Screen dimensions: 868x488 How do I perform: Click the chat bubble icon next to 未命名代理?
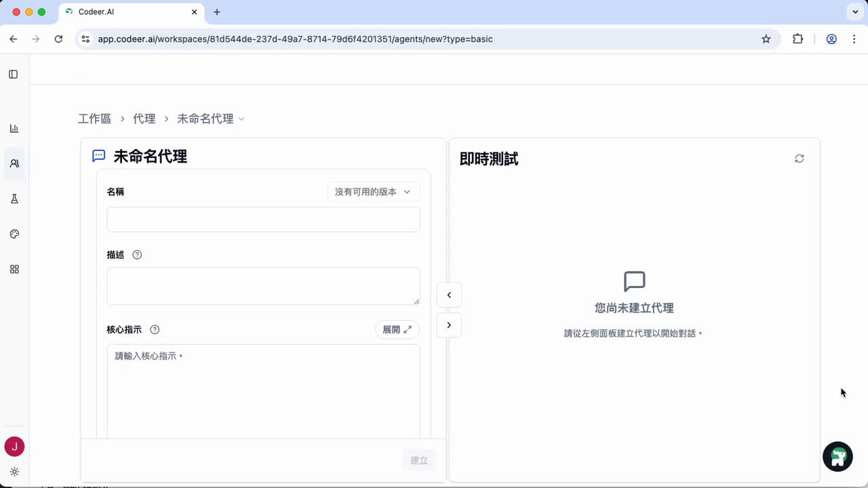click(x=98, y=156)
